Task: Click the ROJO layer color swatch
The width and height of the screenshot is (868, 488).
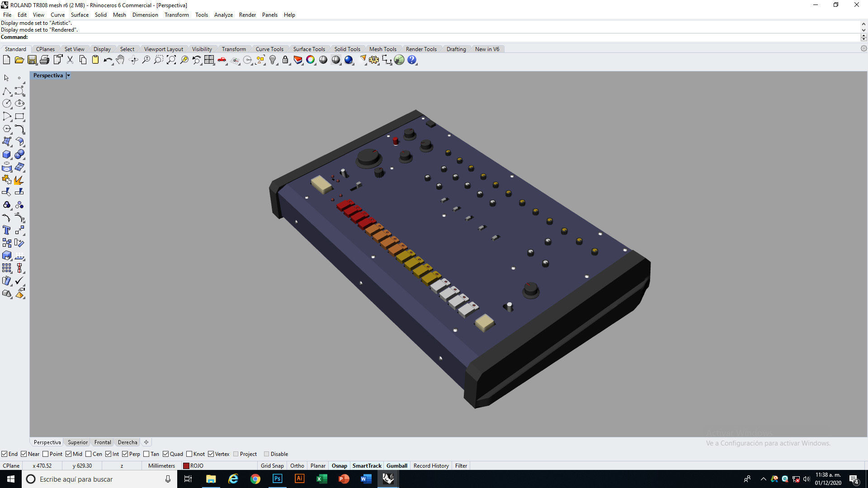Action: [186, 465]
